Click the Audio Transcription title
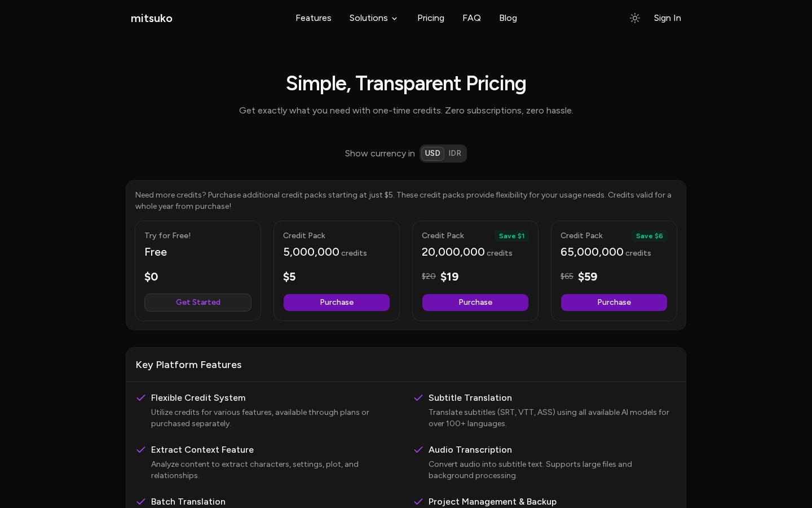The image size is (812, 508). 470,450
